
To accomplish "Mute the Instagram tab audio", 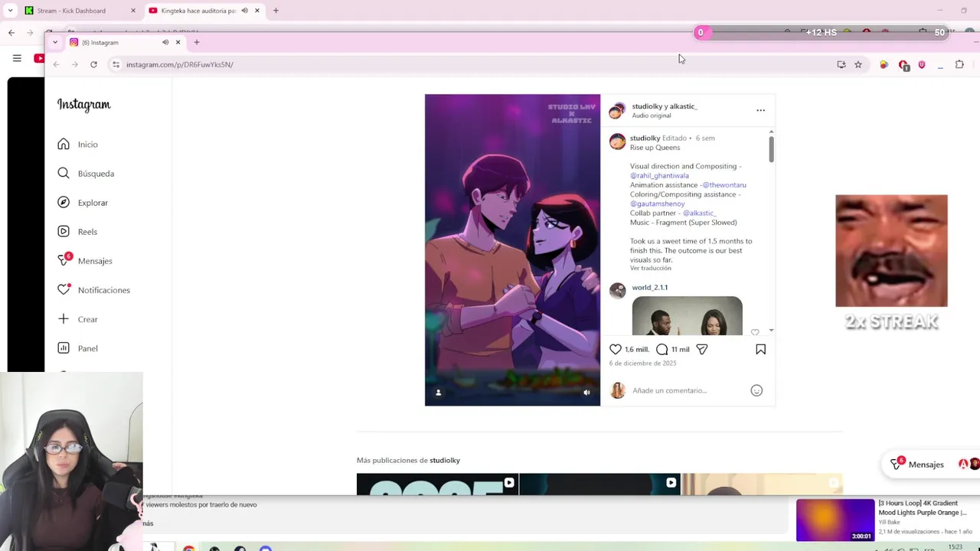I will [x=165, y=42].
